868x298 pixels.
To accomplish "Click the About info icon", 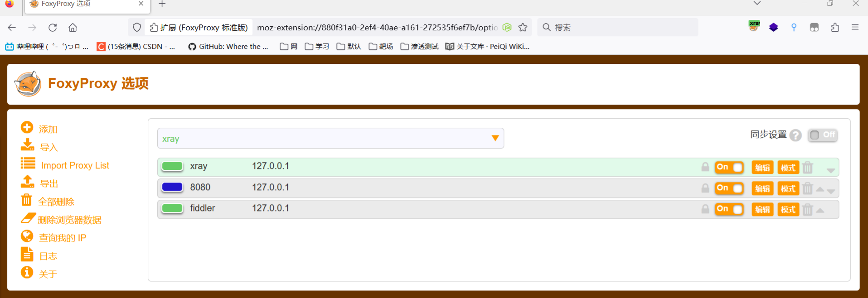I will coord(27,272).
